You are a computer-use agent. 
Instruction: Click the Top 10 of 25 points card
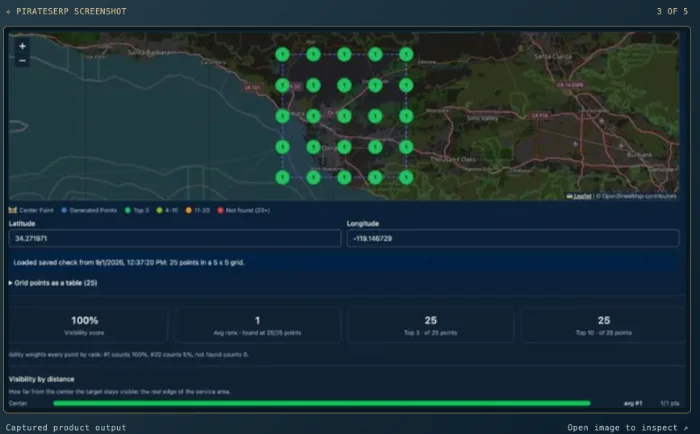tap(604, 325)
